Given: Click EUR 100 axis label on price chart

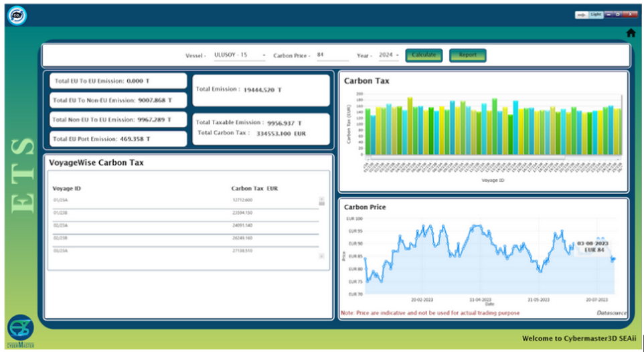Looking at the screenshot, I should (x=354, y=219).
